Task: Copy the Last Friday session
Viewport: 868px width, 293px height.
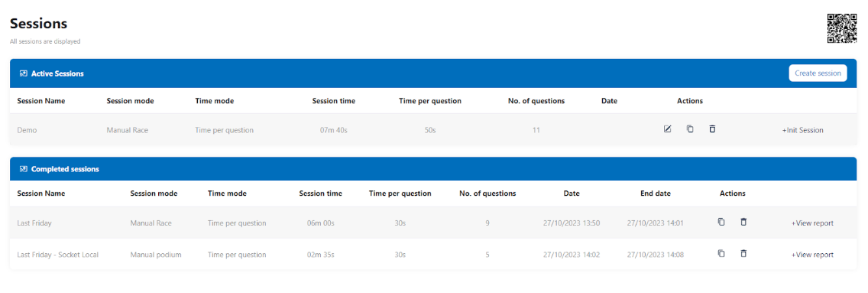Action: [x=721, y=222]
